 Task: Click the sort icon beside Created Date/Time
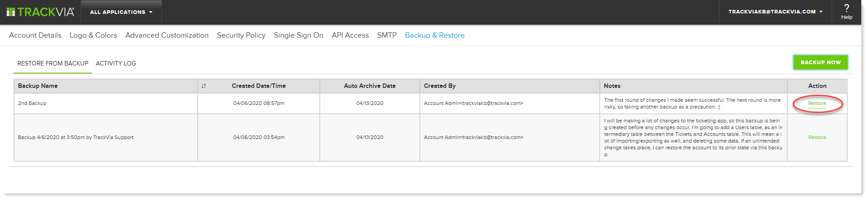204,86
